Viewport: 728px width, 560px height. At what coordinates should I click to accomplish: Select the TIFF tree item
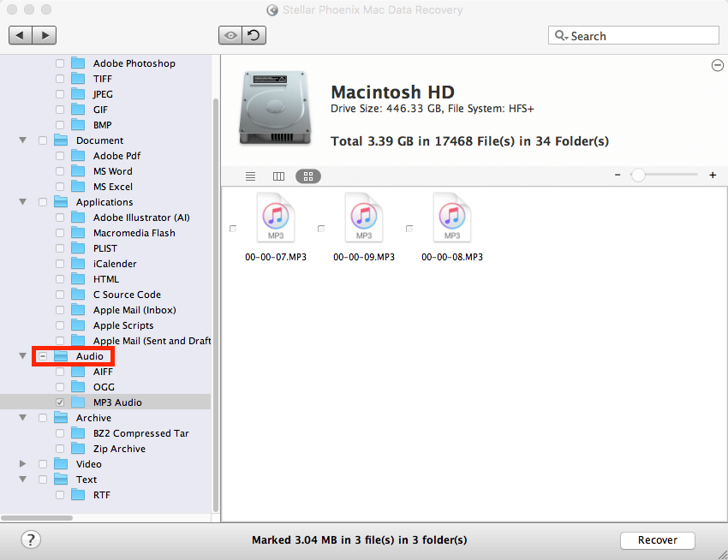102,79
